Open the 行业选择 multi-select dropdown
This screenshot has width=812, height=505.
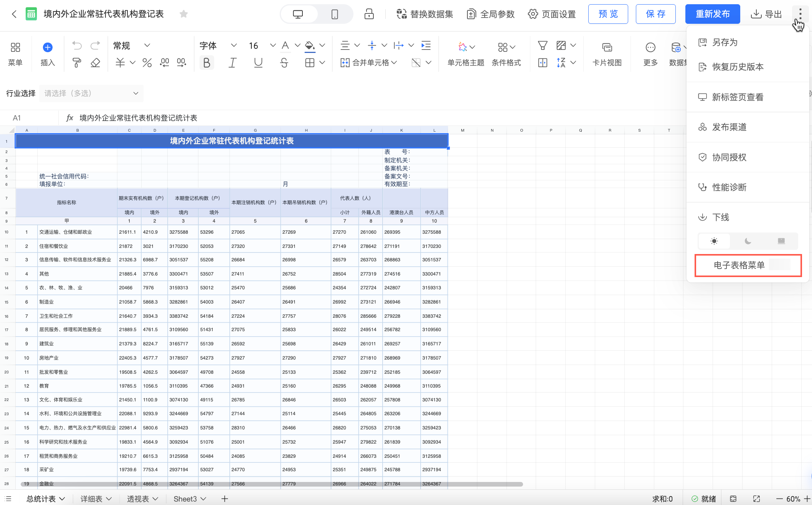(91, 93)
